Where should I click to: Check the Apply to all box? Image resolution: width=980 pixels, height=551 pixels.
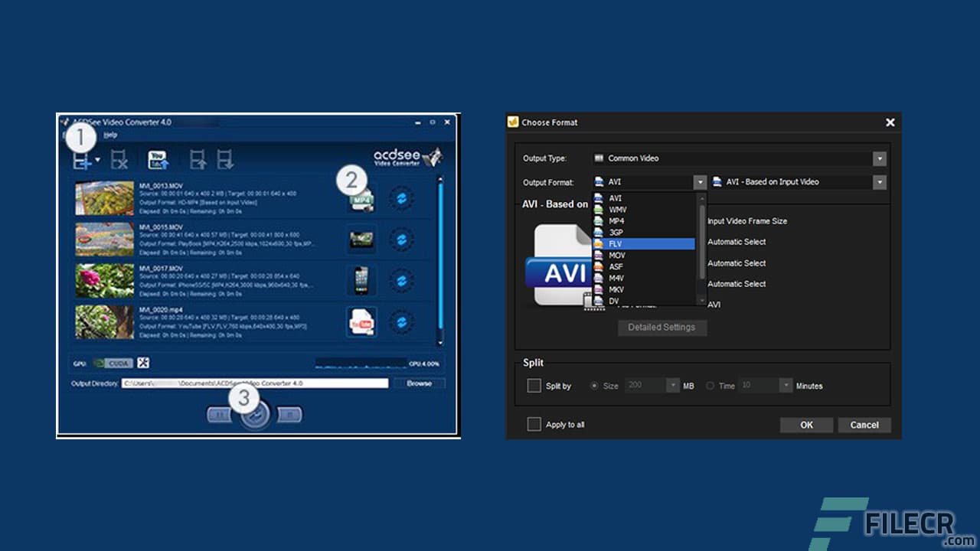[x=534, y=424]
